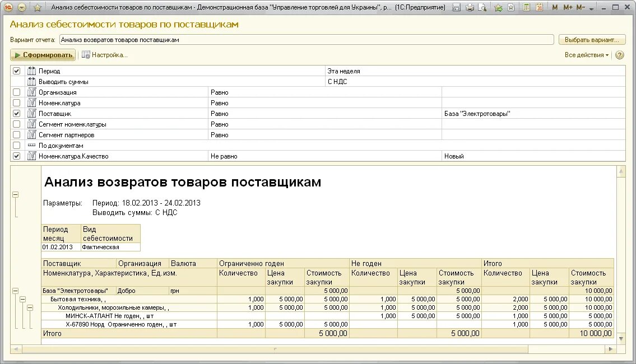Viewport: 636px width, 364px height.
Task: Toggle the Период checkbox
Action: tap(17, 71)
